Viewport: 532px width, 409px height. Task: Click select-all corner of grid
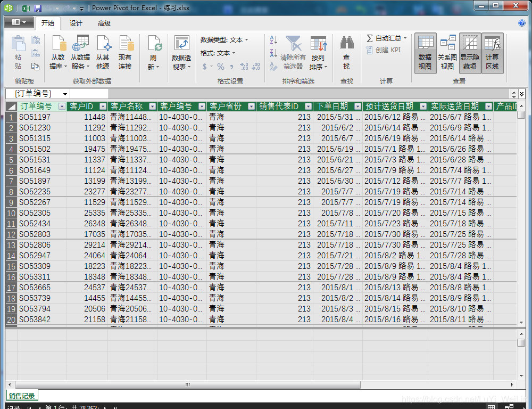(x=11, y=107)
